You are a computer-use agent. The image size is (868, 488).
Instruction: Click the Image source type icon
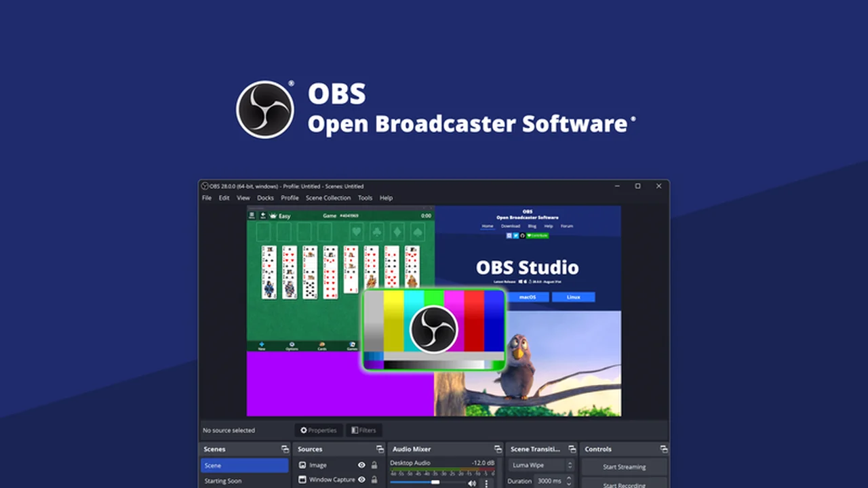click(x=303, y=465)
